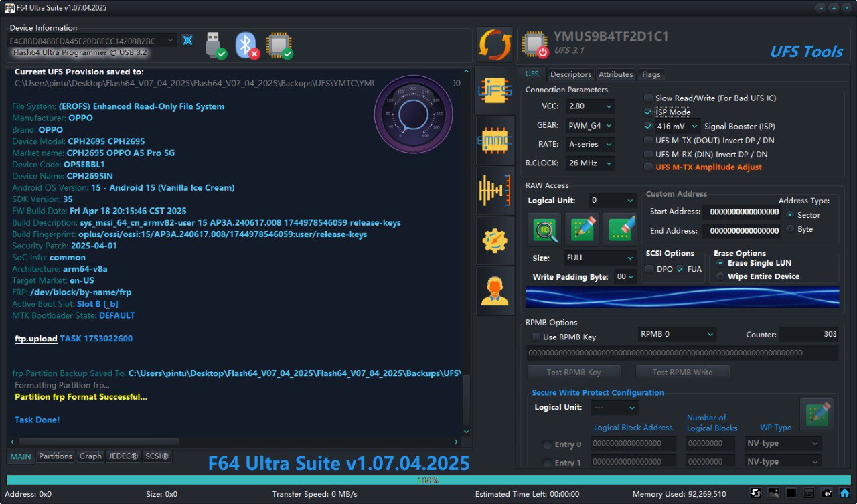Click the blue X icon beside device ID
Viewport: 857px width, 504px height.
[188, 40]
